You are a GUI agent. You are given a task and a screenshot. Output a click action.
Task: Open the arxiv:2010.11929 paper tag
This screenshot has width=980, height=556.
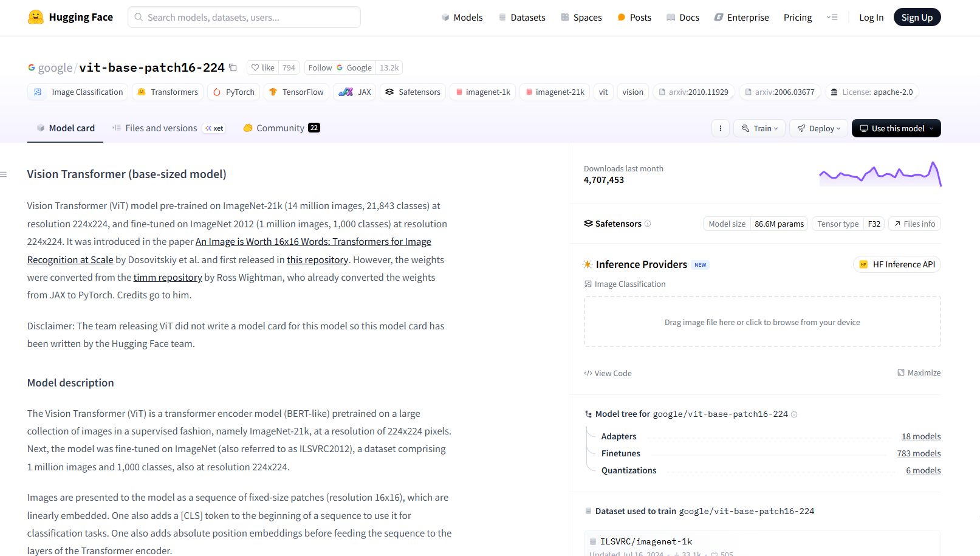pos(693,92)
